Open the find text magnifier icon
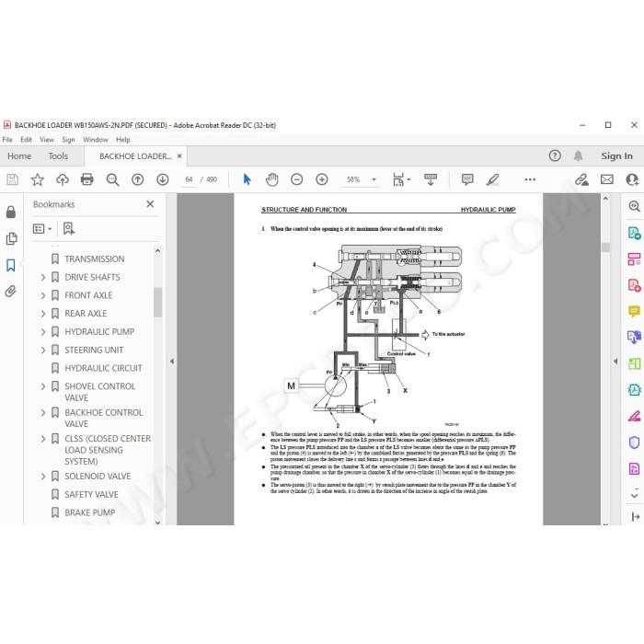 112,179
